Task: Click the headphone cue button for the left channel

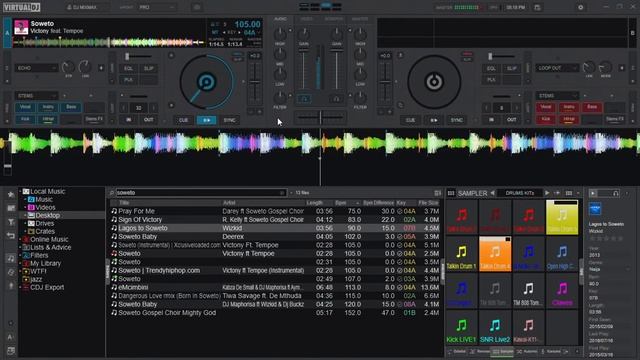Action: [x=304, y=99]
